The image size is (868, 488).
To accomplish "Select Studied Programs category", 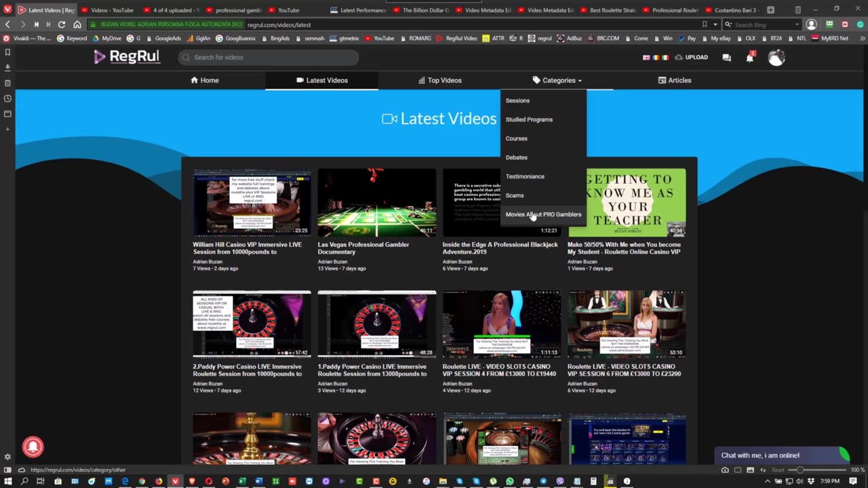I will tap(543, 119).
